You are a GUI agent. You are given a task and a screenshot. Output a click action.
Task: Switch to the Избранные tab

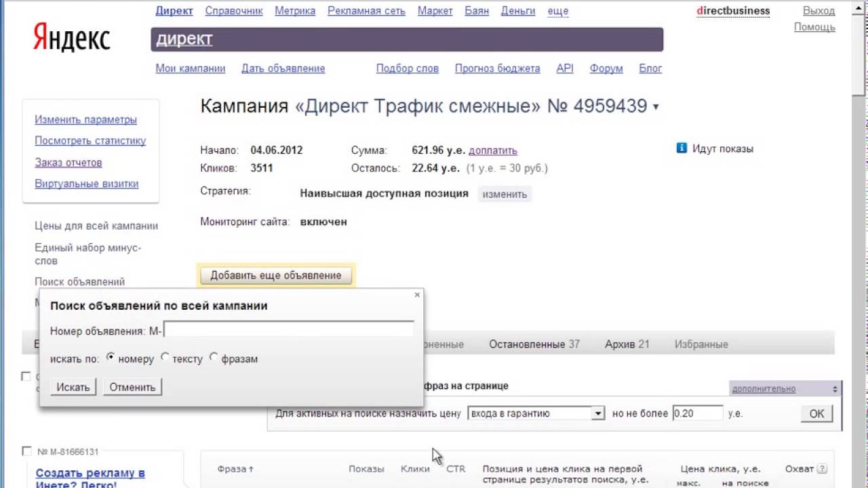pyautogui.click(x=701, y=344)
